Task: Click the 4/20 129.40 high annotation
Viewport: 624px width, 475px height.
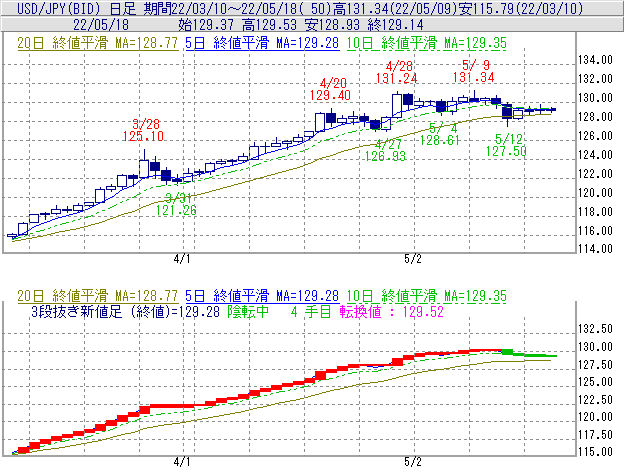Action: coord(330,89)
